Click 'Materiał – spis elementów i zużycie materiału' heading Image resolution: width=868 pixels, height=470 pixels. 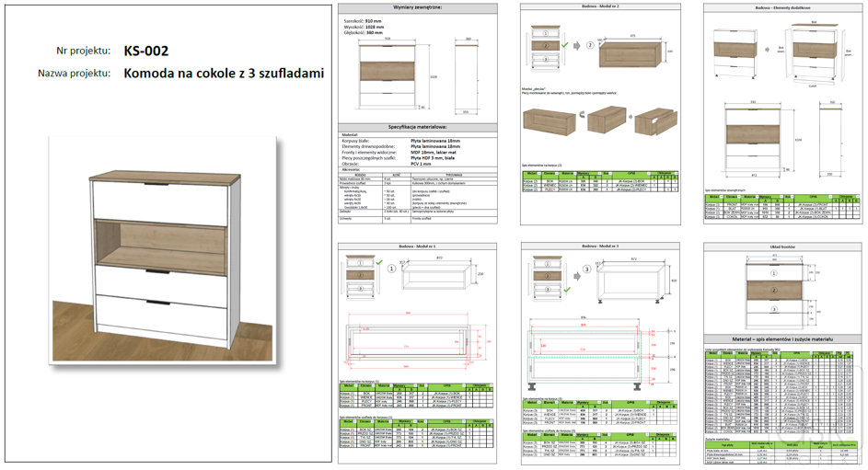click(x=784, y=339)
